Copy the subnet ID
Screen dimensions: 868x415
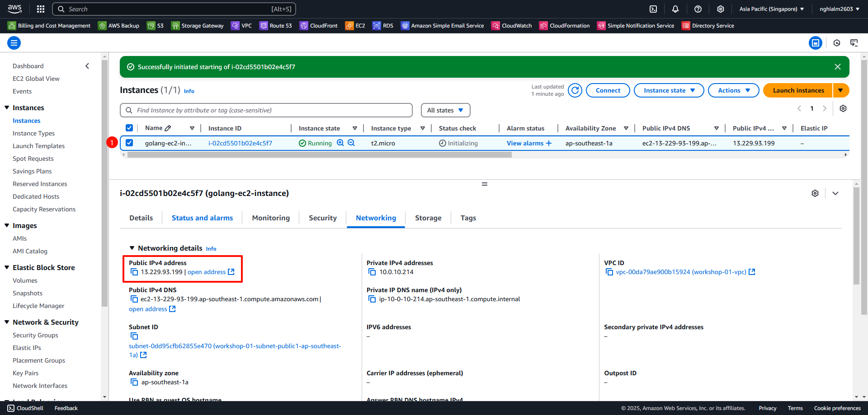tap(134, 336)
